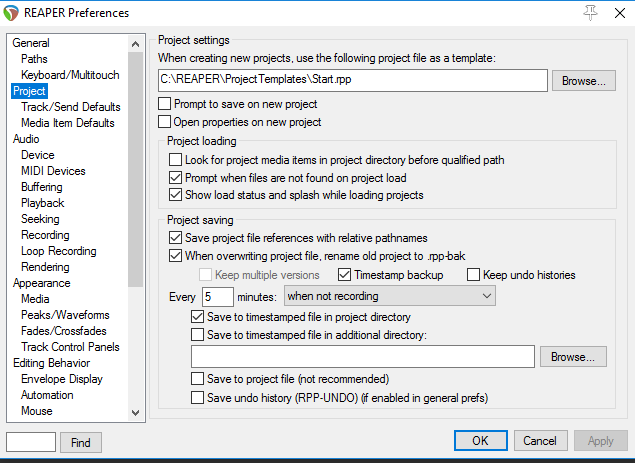Open Peaks/Waveforms settings

pos(65,315)
